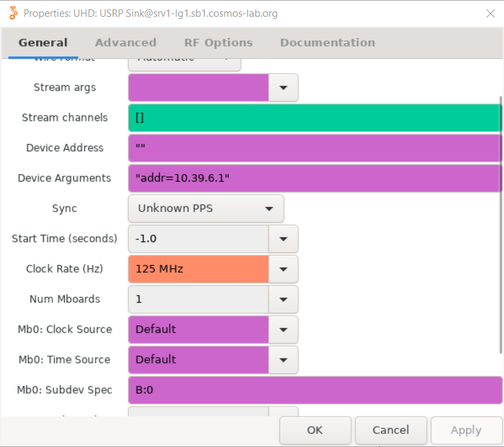This screenshot has height=447, width=504.
Task: Select the General tab
Action: pos(43,42)
